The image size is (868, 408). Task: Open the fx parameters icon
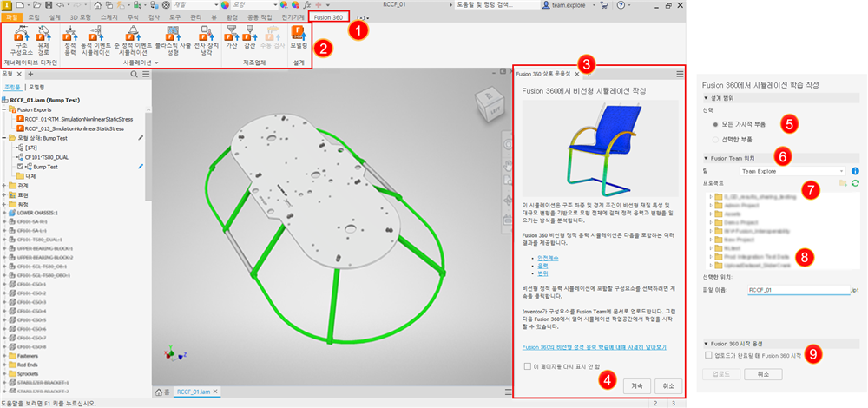307,4
